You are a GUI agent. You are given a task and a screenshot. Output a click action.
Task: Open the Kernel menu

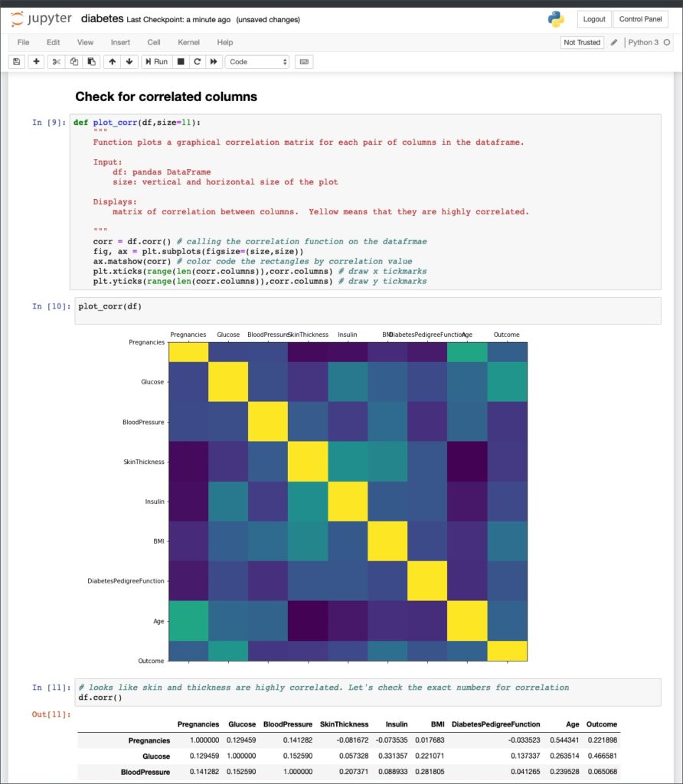(x=188, y=42)
